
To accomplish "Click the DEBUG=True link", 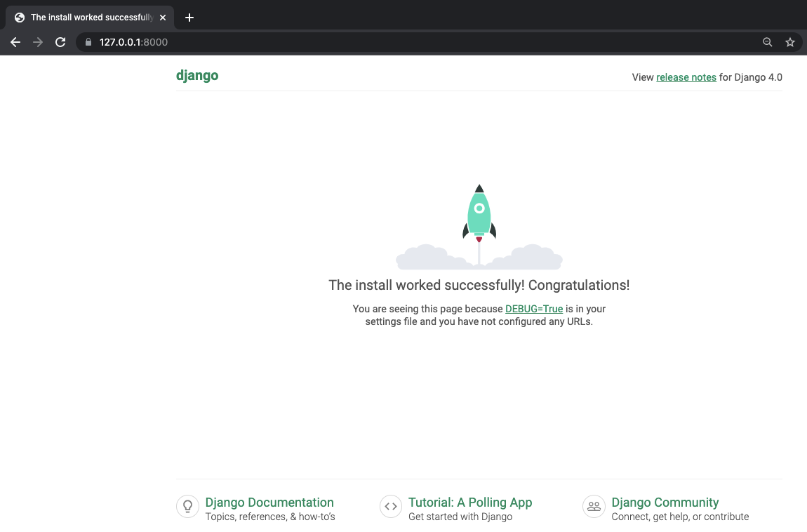I will point(534,309).
